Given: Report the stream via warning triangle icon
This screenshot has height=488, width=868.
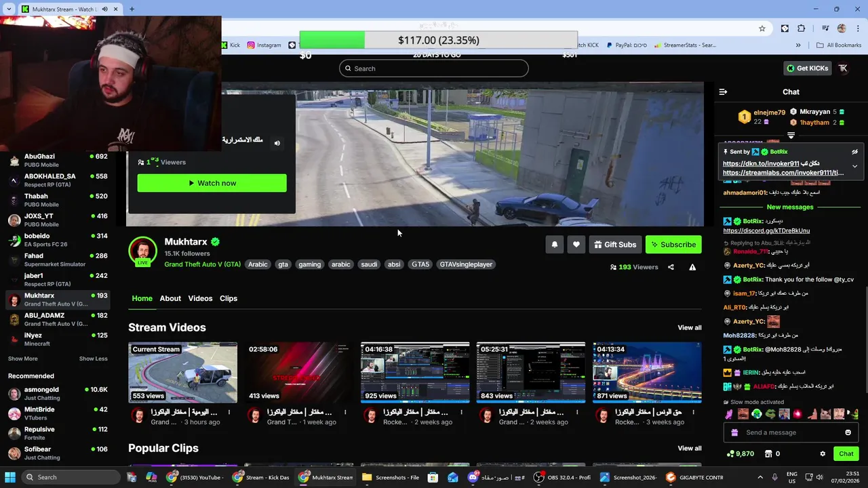Looking at the screenshot, I should point(692,267).
